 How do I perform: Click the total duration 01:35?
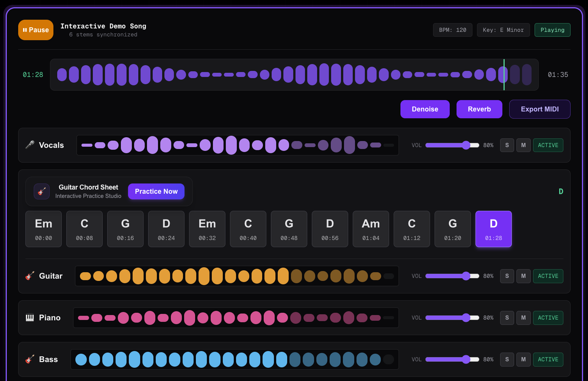(558, 75)
